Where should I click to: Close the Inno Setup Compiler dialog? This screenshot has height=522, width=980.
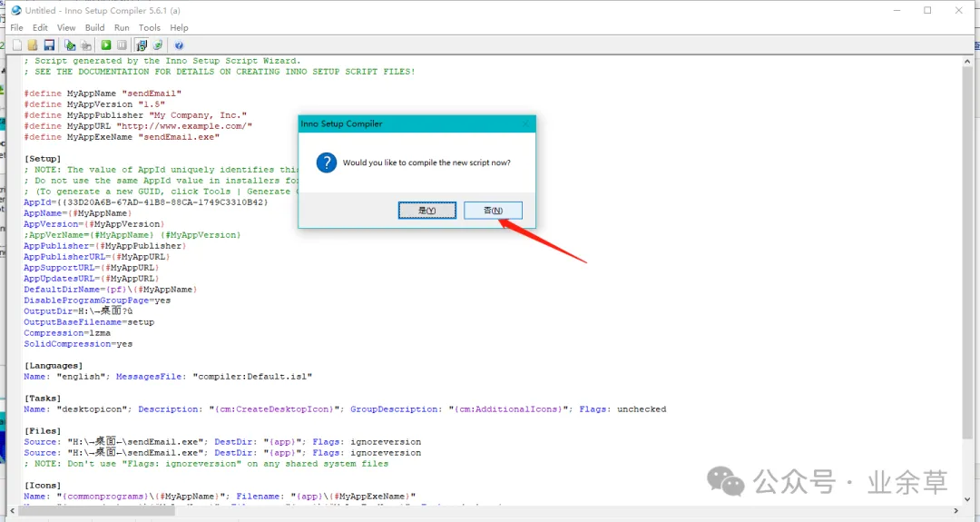tap(525, 123)
